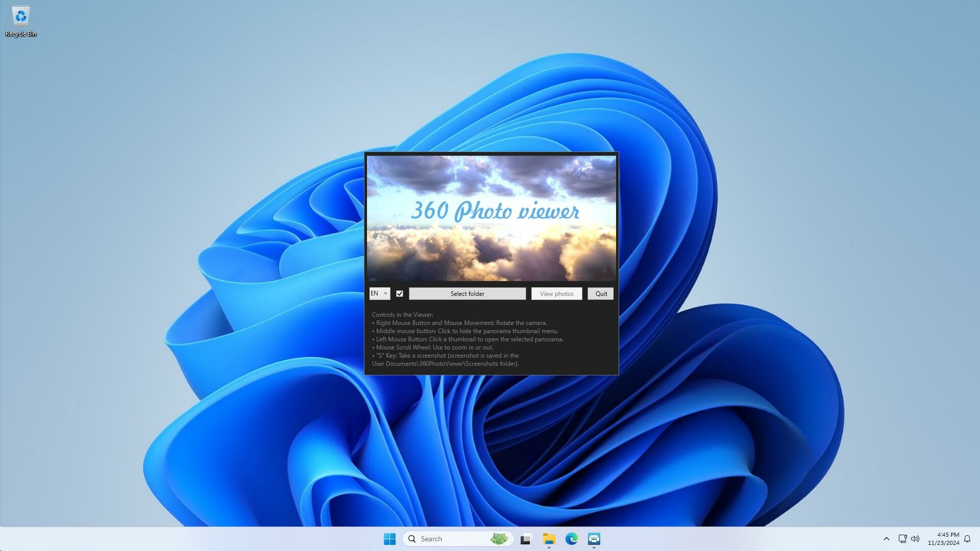Click the taskbar Search box
980x551 pixels.
point(449,539)
